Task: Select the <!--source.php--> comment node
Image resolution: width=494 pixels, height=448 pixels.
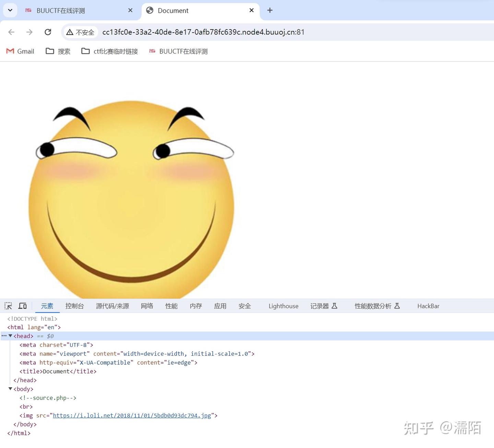Action: [x=48, y=398]
